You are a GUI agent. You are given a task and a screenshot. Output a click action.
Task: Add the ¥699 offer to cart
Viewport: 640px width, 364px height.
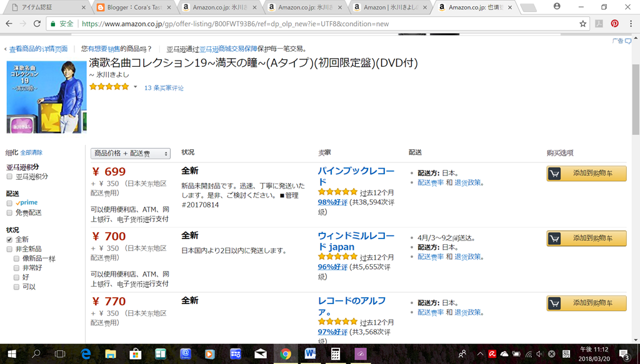click(x=586, y=173)
